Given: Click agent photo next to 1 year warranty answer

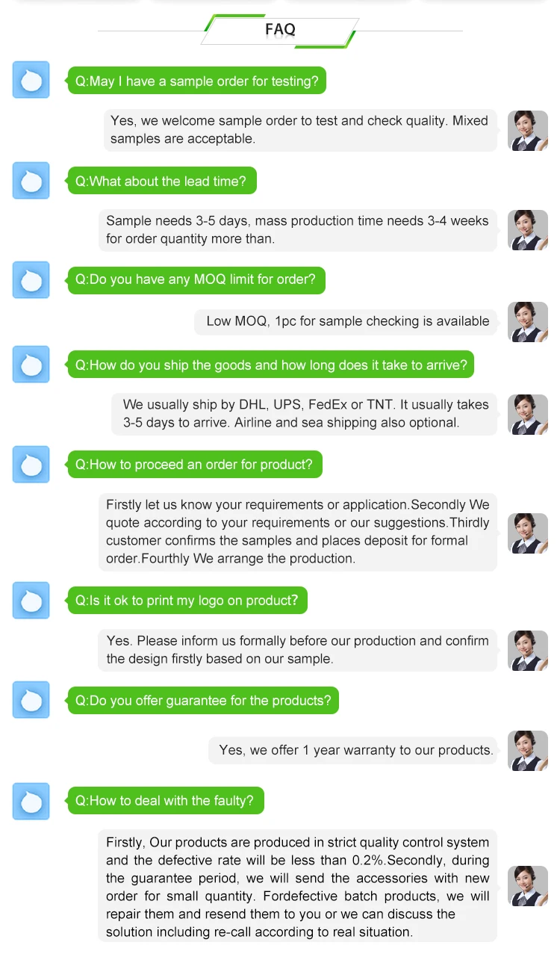Looking at the screenshot, I should pos(528,750).
